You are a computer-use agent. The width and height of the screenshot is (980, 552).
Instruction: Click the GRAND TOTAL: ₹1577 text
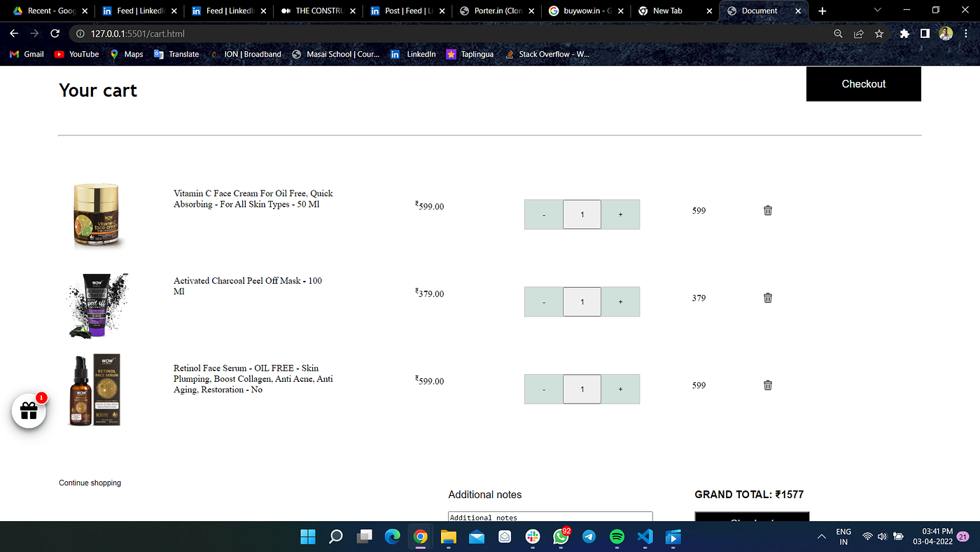pos(749,495)
